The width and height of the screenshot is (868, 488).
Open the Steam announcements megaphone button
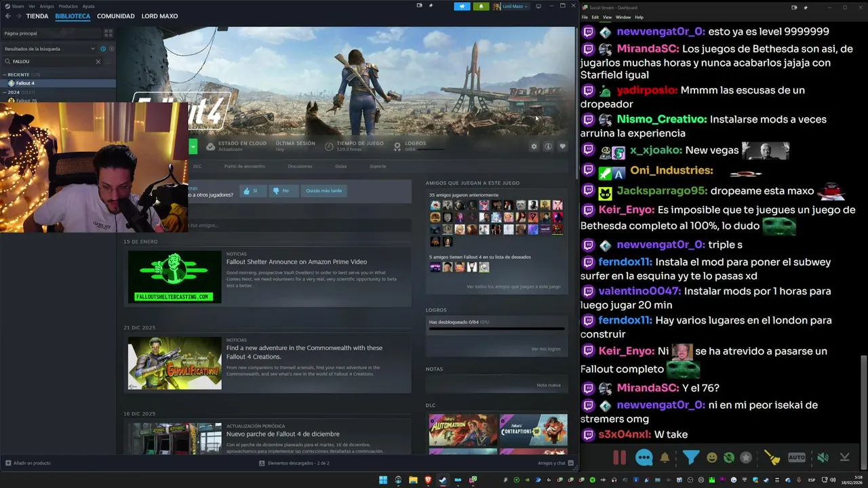point(462,6)
